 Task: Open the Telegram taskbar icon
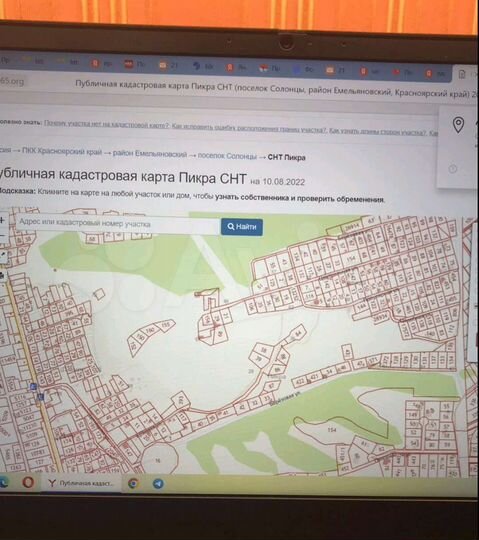pos(158,484)
